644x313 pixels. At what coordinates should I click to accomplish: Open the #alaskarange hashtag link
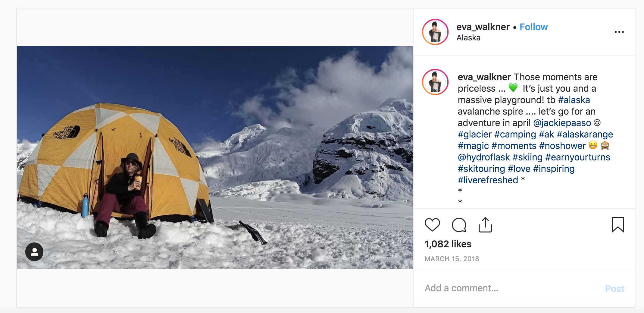click(x=585, y=134)
